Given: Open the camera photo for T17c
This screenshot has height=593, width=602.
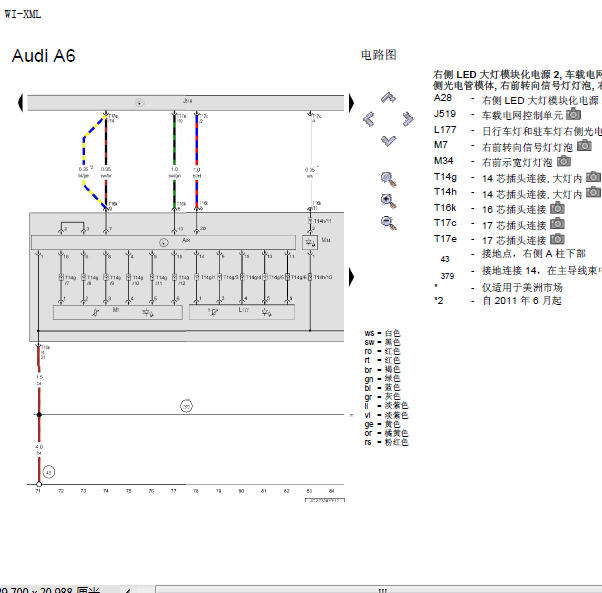Looking at the screenshot, I should point(557,223).
